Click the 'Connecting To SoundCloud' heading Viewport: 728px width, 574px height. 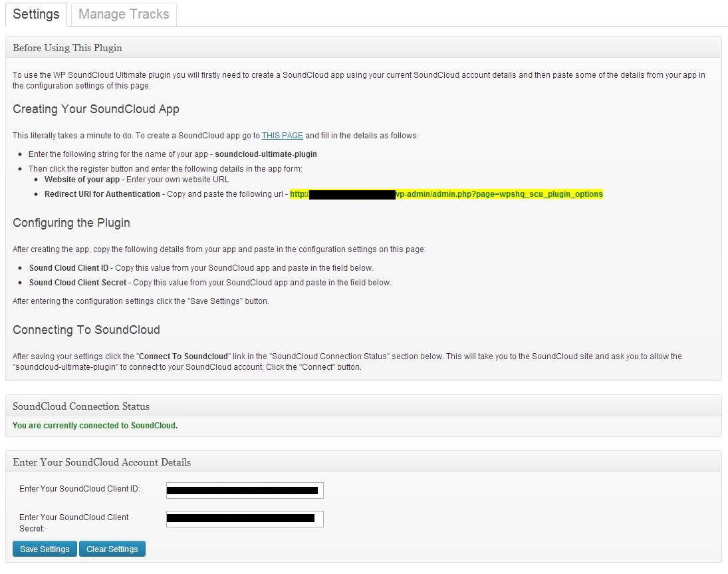tap(86, 330)
